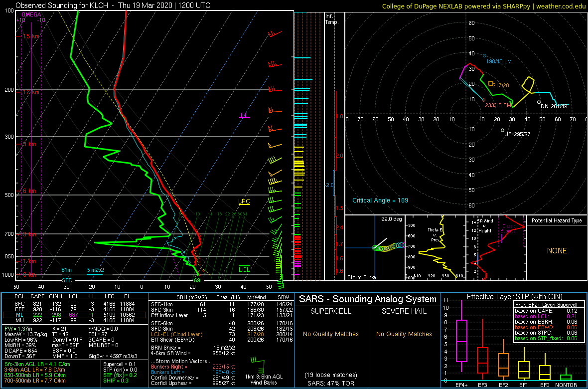The height and width of the screenshot is (389, 588).
Task: Click the Storm Slinky panel label
Action: 361,277
